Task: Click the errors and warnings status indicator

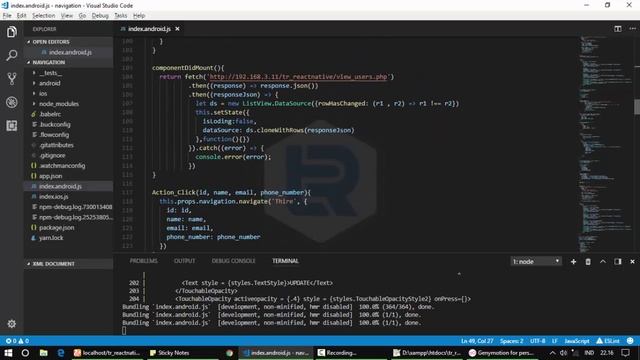Action: 17,340
